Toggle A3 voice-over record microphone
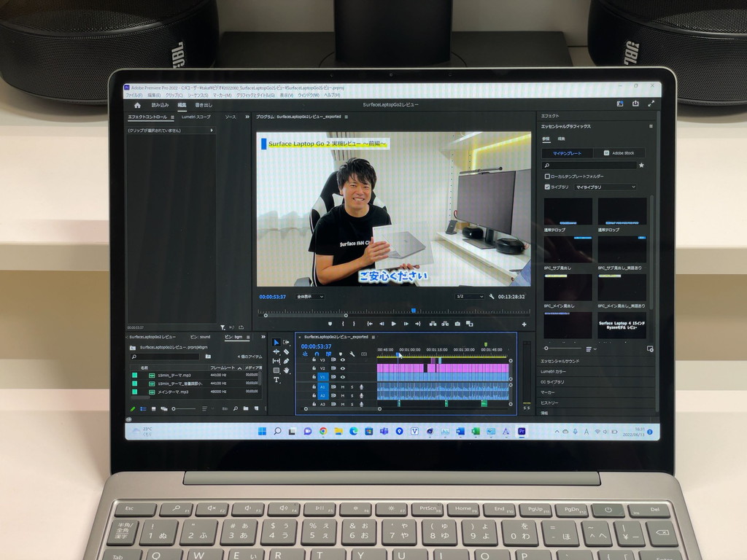This screenshot has width=747, height=560. pyautogui.click(x=362, y=404)
